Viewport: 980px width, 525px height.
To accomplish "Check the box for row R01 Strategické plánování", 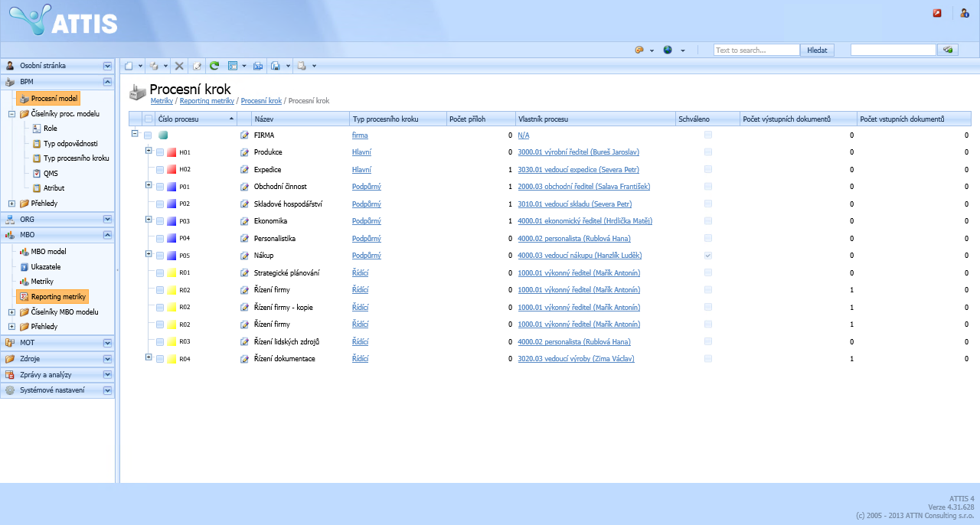I will (x=160, y=272).
